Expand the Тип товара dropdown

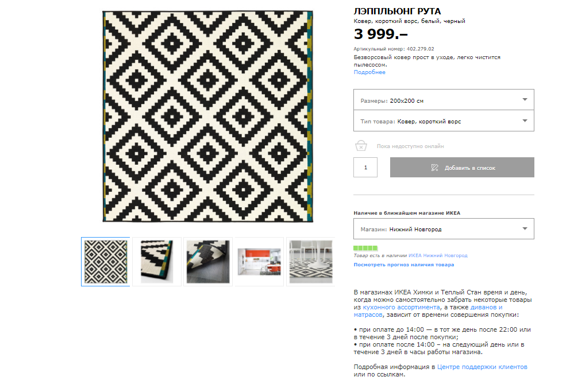click(444, 121)
